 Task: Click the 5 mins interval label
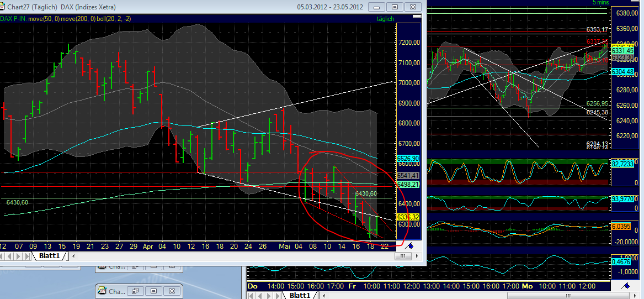tap(601, 2)
